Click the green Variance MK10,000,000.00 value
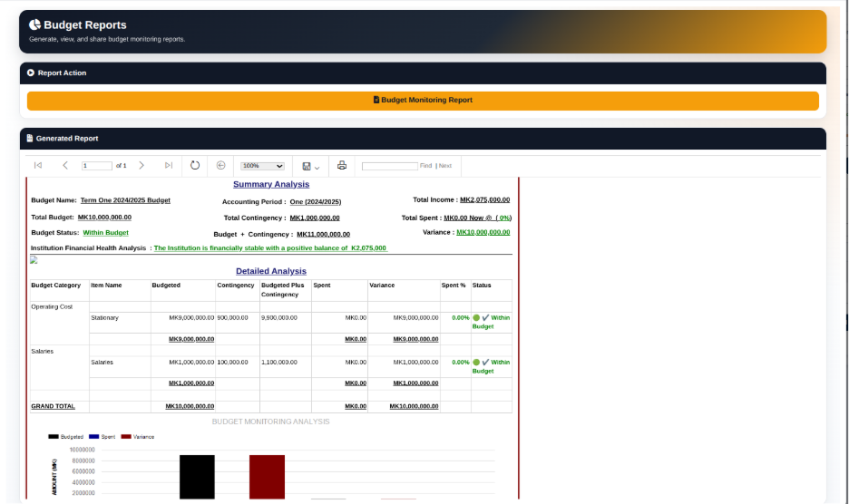This screenshot has height=504, width=849. (483, 232)
